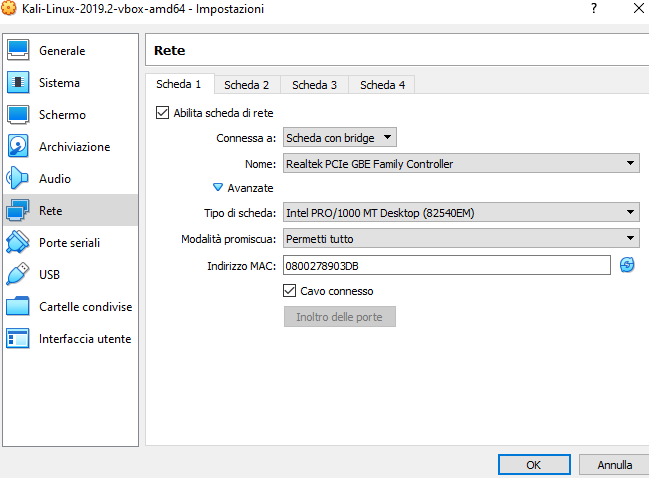Switch to Scheda 4 tab
649x478 pixels.
tap(382, 85)
